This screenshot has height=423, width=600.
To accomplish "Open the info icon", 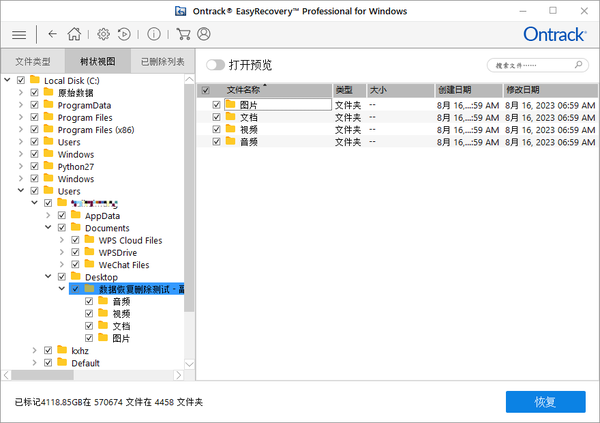I will click(x=154, y=34).
